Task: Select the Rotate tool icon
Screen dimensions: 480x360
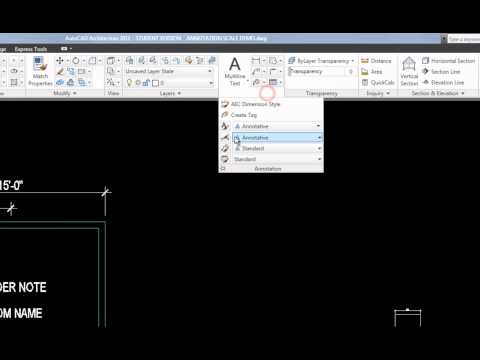Action: pyautogui.click(x=76, y=61)
